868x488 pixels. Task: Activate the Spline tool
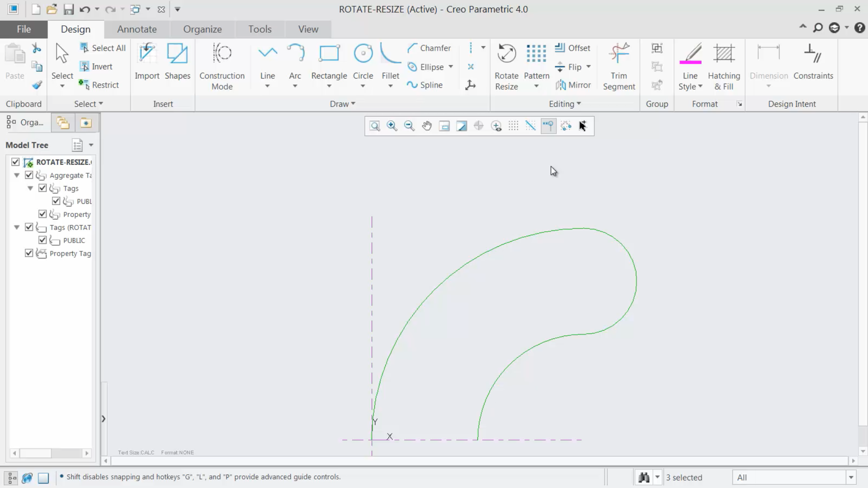tap(425, 85)
